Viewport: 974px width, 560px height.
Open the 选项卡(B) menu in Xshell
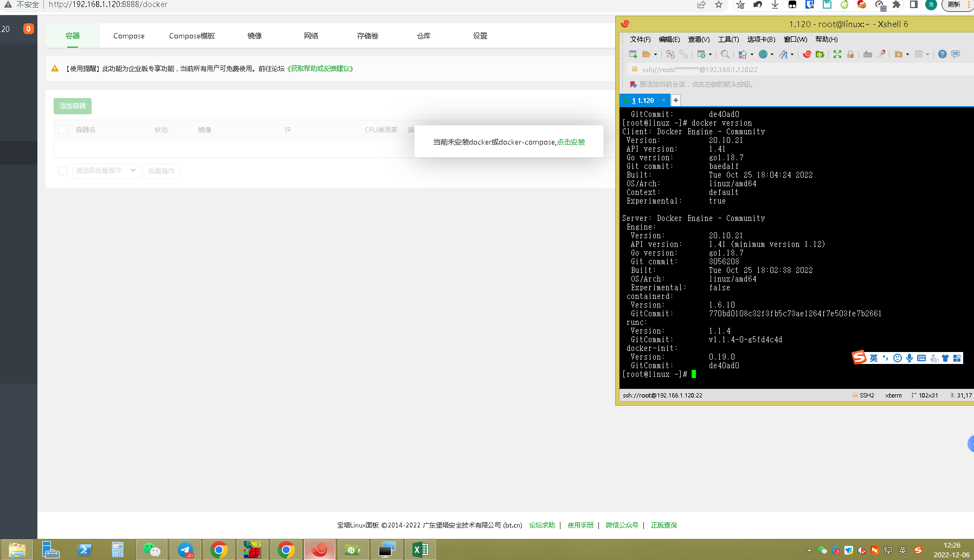[x=761, y=40]
